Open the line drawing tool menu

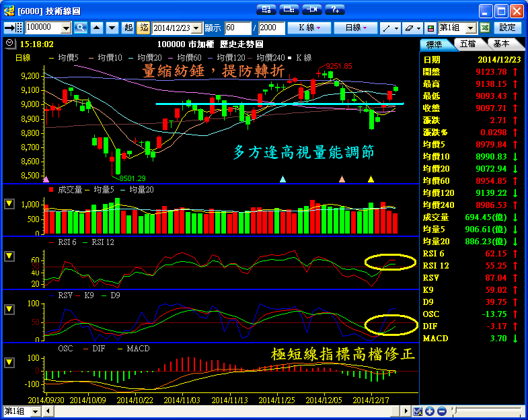pyautogui.click(x=389, y=28)
